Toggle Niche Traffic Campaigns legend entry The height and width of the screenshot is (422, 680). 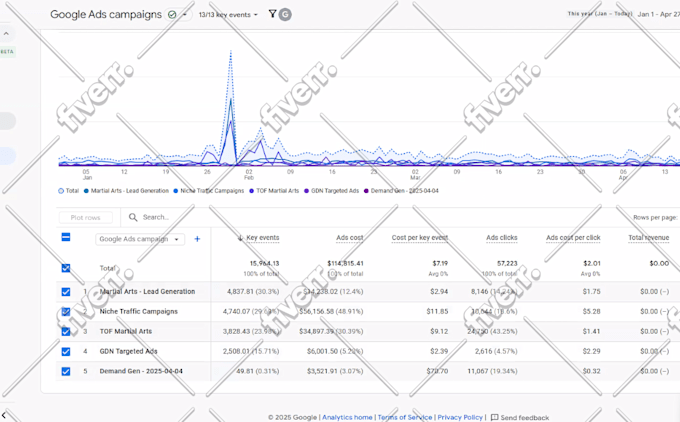click(x=209, y=191)
